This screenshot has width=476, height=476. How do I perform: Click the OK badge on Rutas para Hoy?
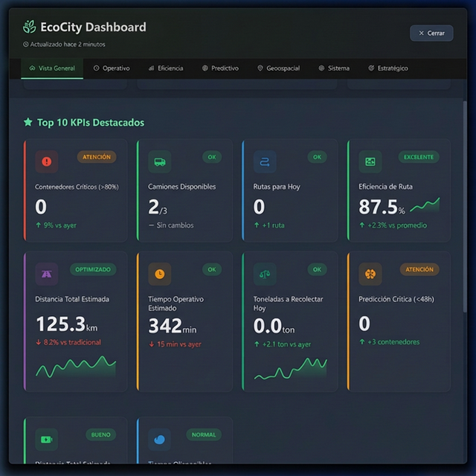pyautogui.click(x=317, y=157)
